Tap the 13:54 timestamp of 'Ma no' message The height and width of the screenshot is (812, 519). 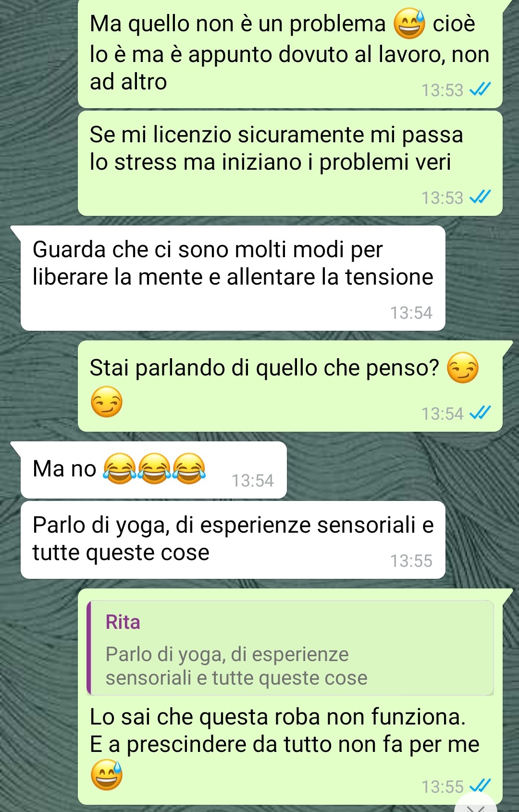click(x=253, y=480)
